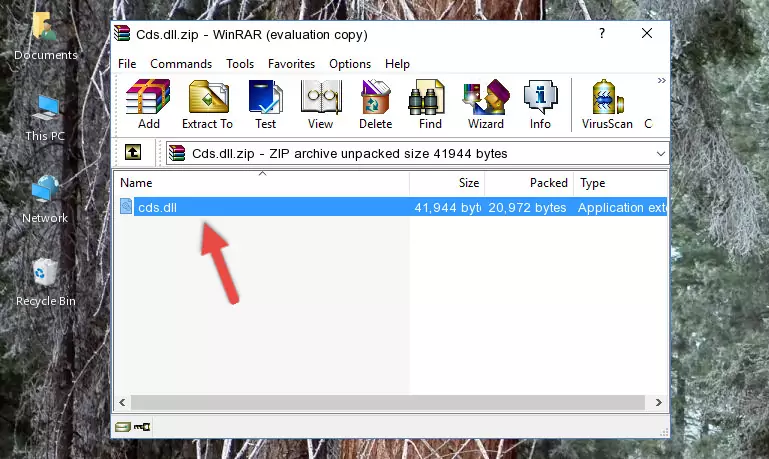
Task: Show archive Info
Action: click(x=540, y=104)
